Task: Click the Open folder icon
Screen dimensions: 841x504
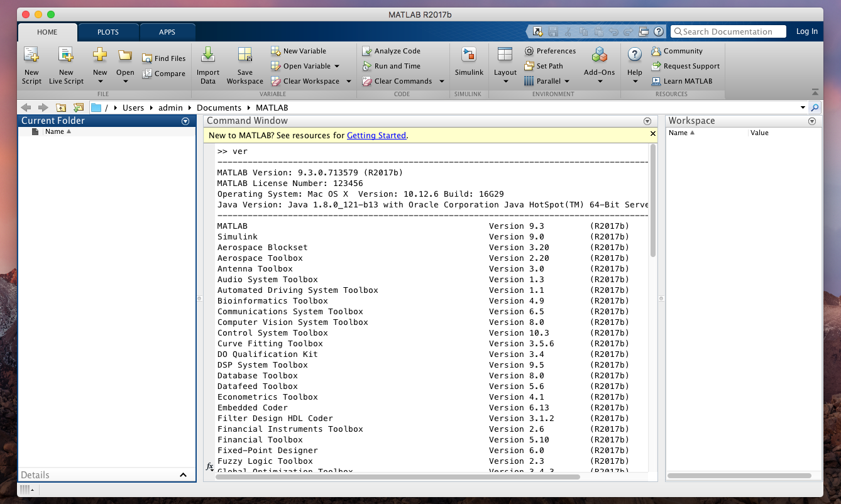Action: [125, 55]
